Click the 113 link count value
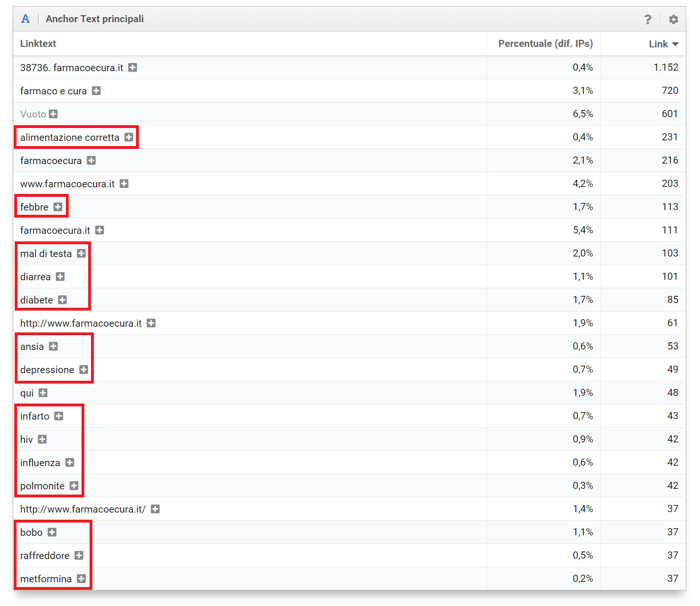This screenshot has height=606, width=700. 670,207
